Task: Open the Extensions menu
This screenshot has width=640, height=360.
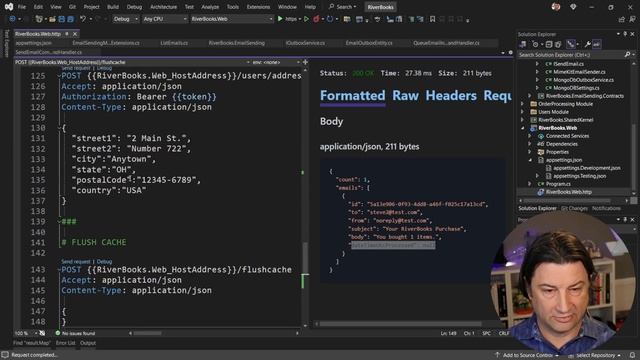Action: (x=258, y=7)
